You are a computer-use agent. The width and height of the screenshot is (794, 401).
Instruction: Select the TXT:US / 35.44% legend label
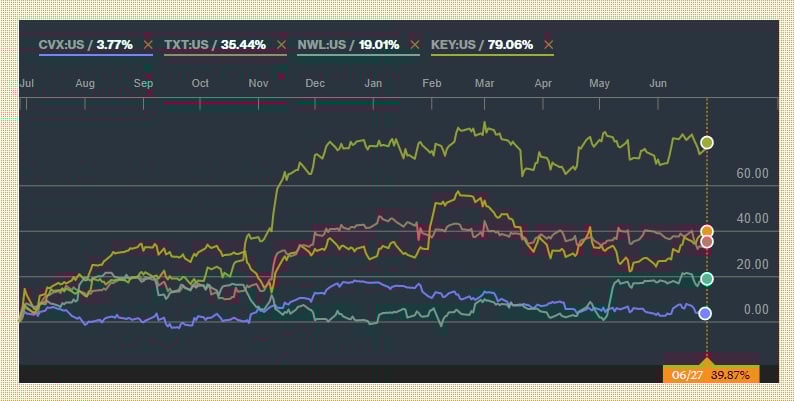pos(215,45)
